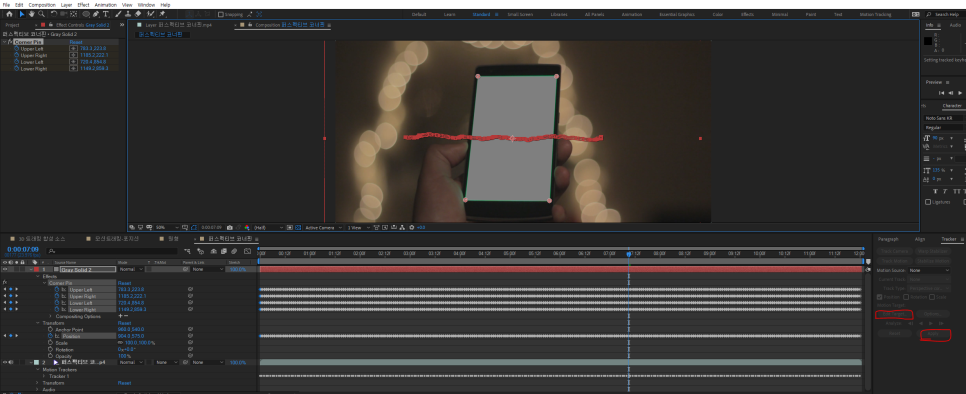Viewport: 966px width, 394px height.
Task: Click the current timecode 0:00:07:09
Action: [x=23, y=249]
